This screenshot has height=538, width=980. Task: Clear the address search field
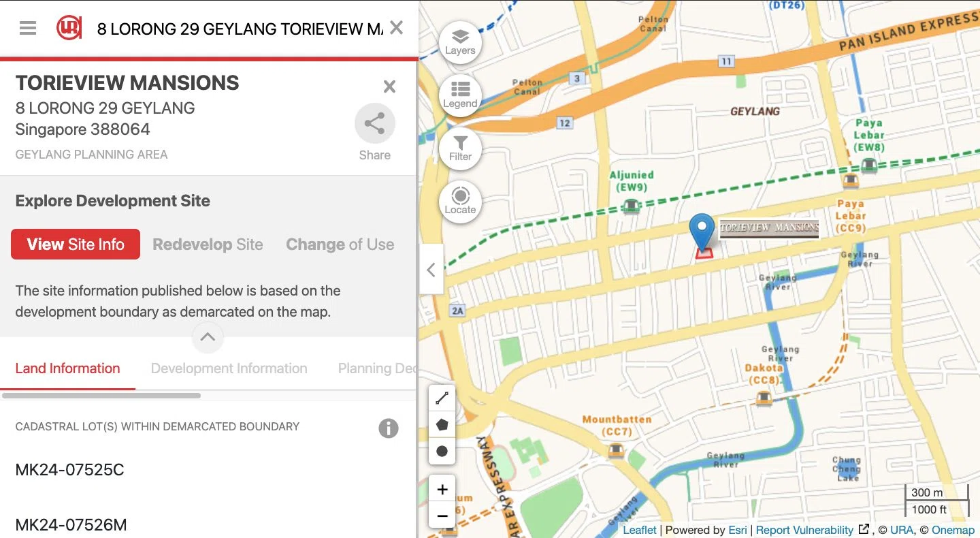tap(396, 28)
